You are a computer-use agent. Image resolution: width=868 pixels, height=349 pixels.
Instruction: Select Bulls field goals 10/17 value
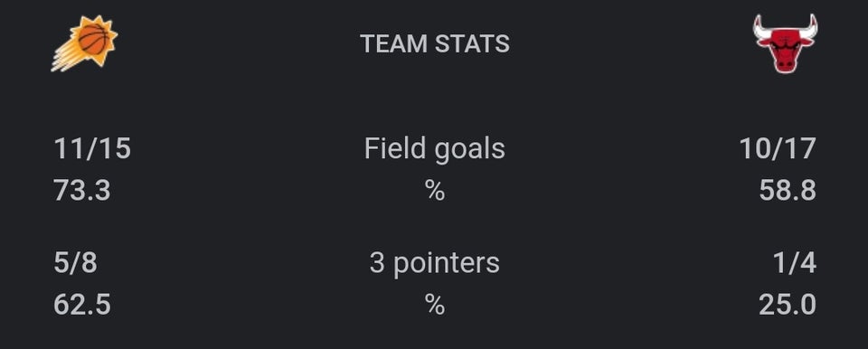[778, 149]
